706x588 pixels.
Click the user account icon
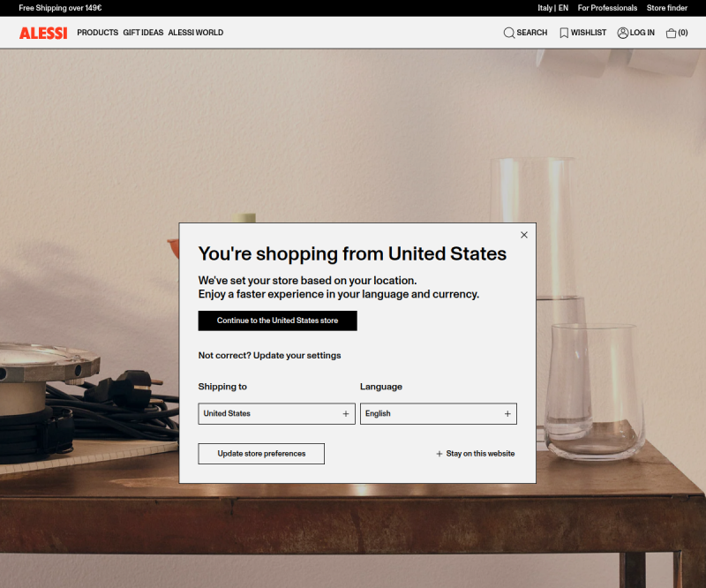point(623,33)
